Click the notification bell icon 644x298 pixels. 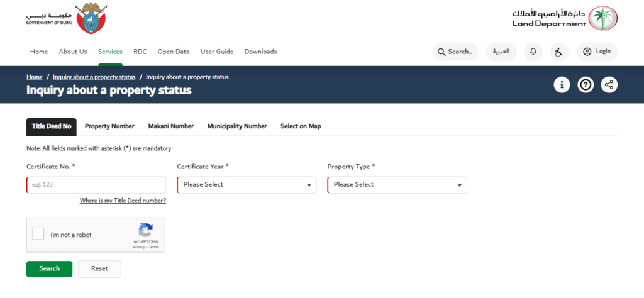[533, 52]
